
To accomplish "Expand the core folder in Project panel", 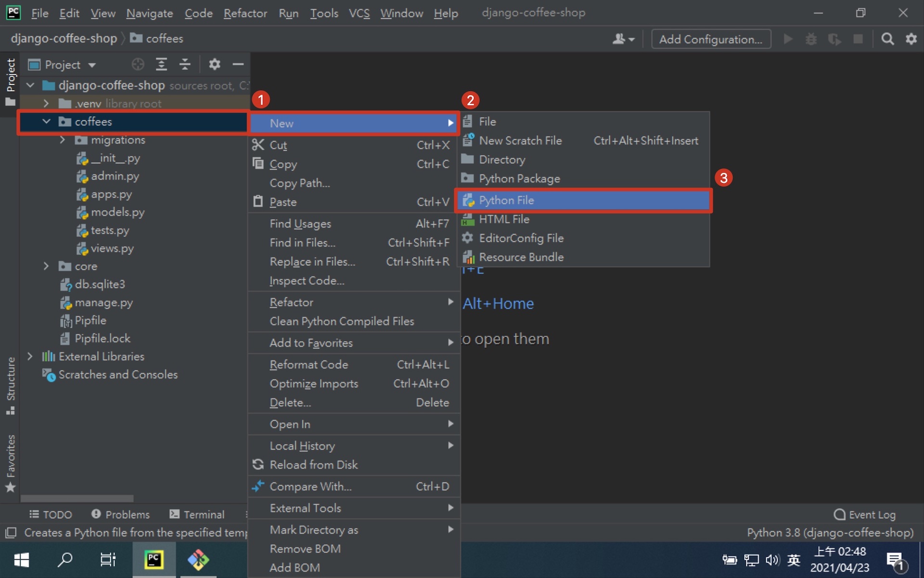I will click(45, 266).
